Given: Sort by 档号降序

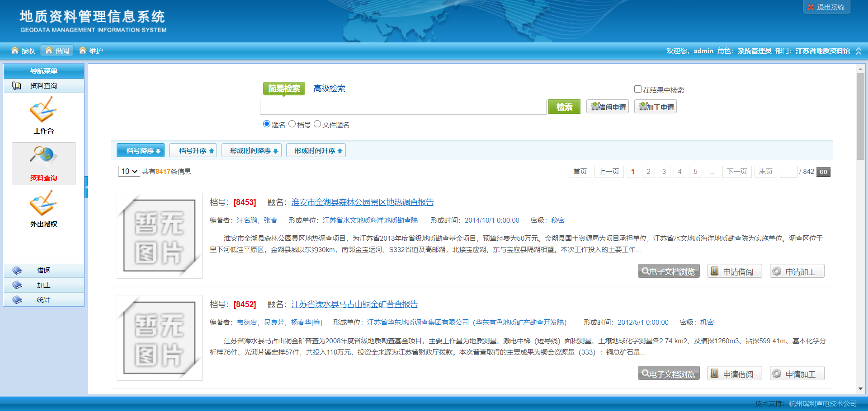Looking at the screenshot, I should (141, 150).
